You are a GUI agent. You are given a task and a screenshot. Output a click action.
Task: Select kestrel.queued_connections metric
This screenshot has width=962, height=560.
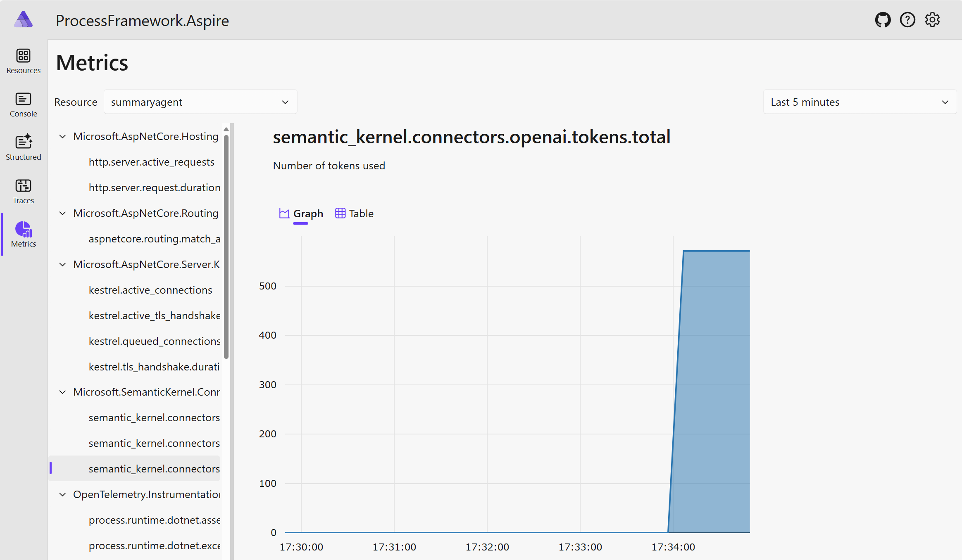coord(155,342)
